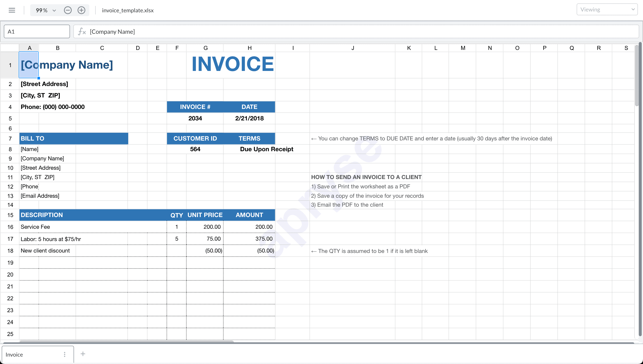Image resolution: width=643 pixels, height=364 pixels.
Task: Open the Viewing mode dropdown
Action: coord(607,9)
